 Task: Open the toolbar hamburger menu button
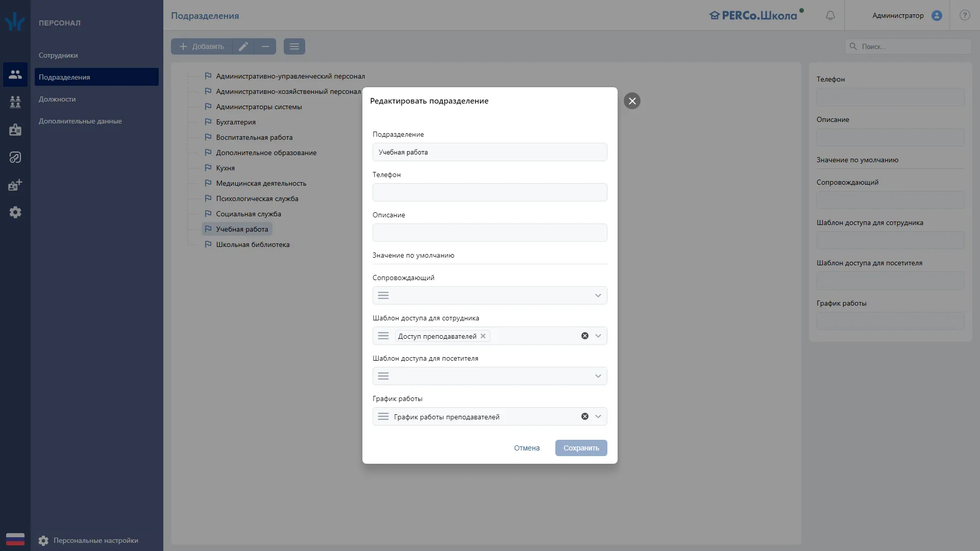coord(295,46)
